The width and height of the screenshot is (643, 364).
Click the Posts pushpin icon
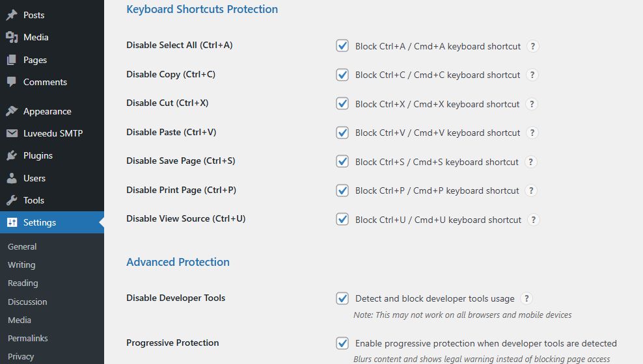tap(12, 15)
